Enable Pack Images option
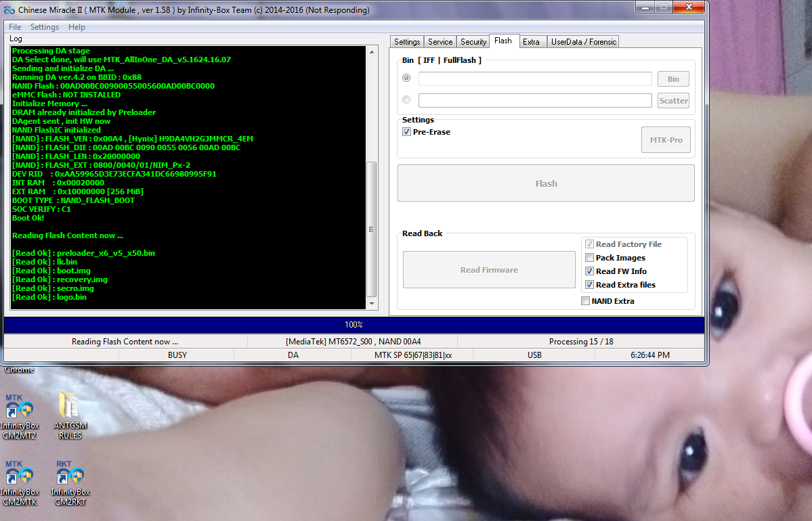Screen dimensions: 812x521 pos(589,258)
